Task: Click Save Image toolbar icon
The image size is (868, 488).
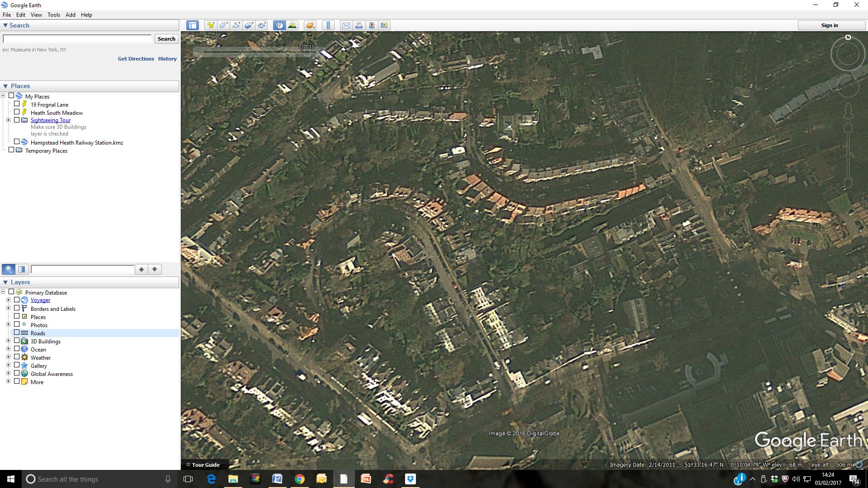Action: click(x=372, y=25)
